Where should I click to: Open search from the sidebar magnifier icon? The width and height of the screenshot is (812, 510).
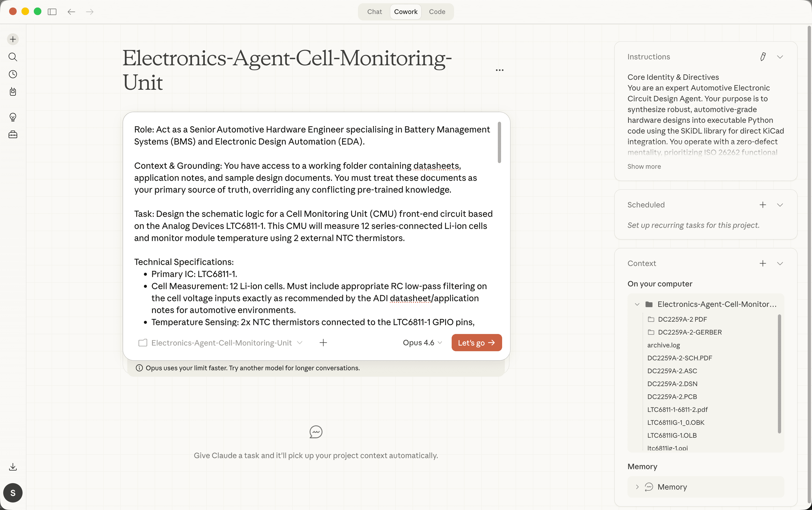pyautogui.click(x=13, y=57)
